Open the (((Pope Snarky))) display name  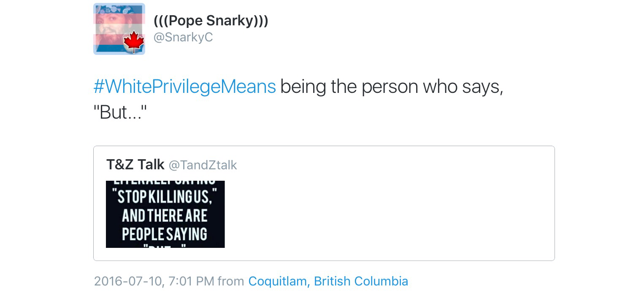[211, 20]
